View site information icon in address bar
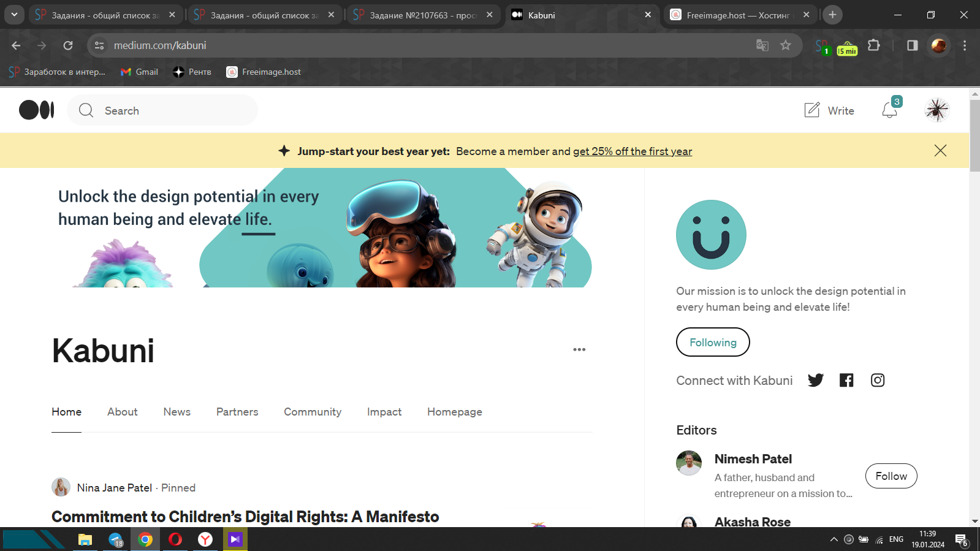Image resolution: width=980 pixels, height=551 pixels. (99, 45)
